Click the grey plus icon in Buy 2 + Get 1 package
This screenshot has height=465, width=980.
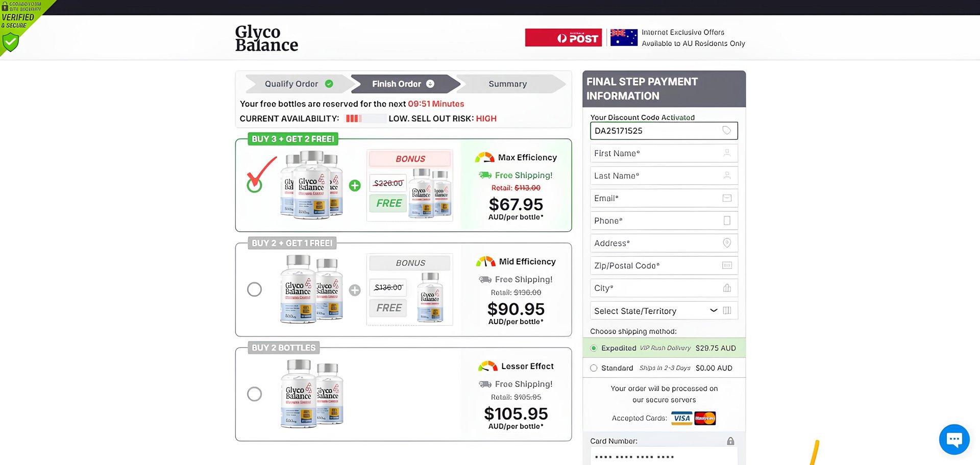(355, 290)
